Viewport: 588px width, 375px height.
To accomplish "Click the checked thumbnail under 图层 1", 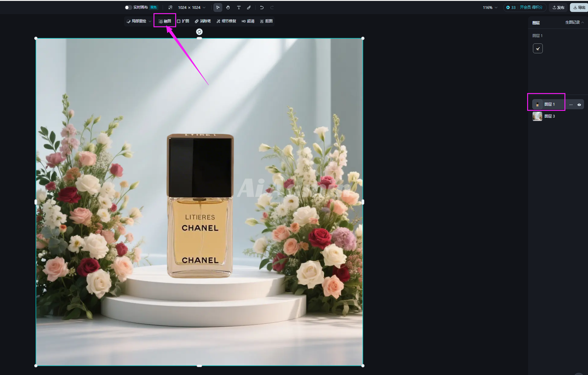I will click(x=538, y=48).
